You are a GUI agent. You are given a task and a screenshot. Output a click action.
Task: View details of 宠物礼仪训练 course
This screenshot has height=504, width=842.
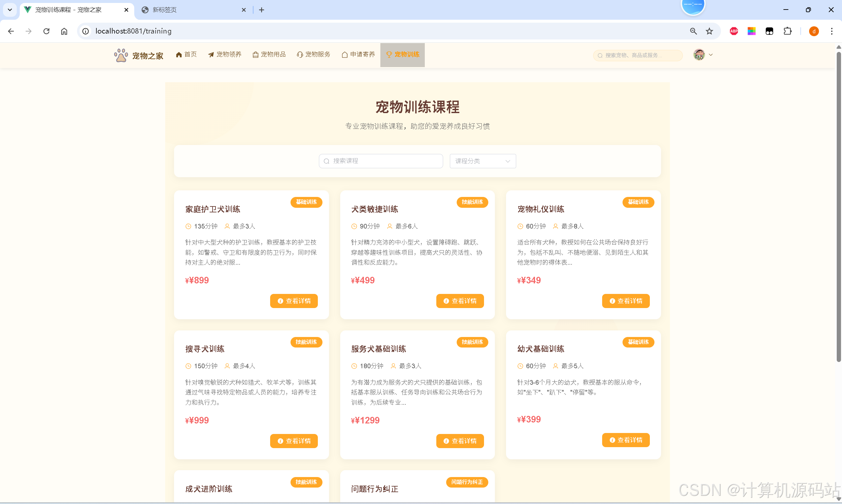625,301
